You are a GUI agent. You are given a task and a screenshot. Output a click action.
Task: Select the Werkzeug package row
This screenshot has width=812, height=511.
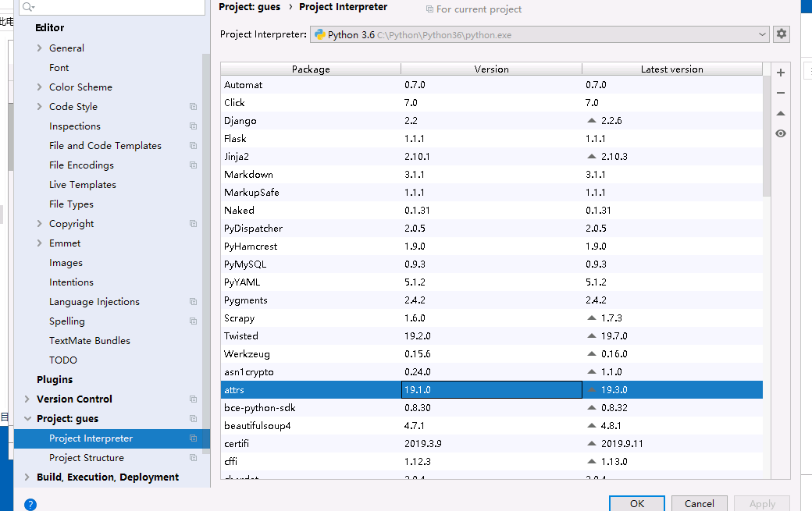pyautogui.click(x=491, y=353)
